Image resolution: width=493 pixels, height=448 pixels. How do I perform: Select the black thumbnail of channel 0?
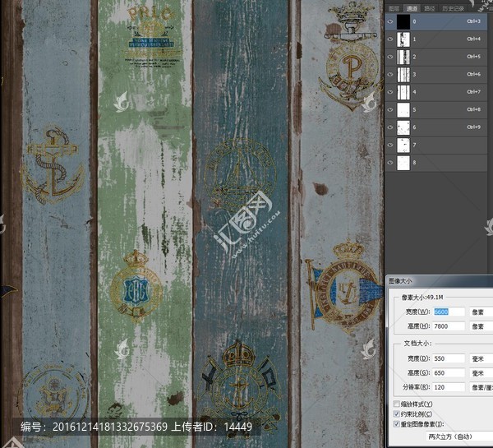pyautogui.click(x=403, y=21)
